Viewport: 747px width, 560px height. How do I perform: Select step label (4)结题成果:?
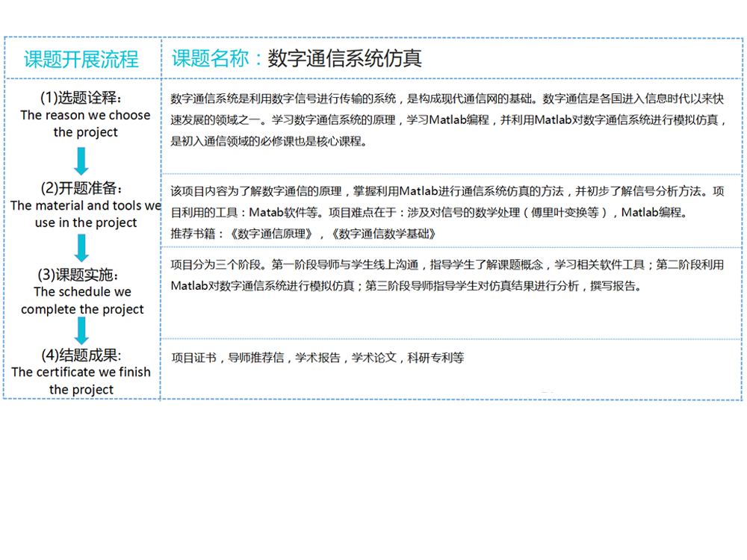click(81, 355)
